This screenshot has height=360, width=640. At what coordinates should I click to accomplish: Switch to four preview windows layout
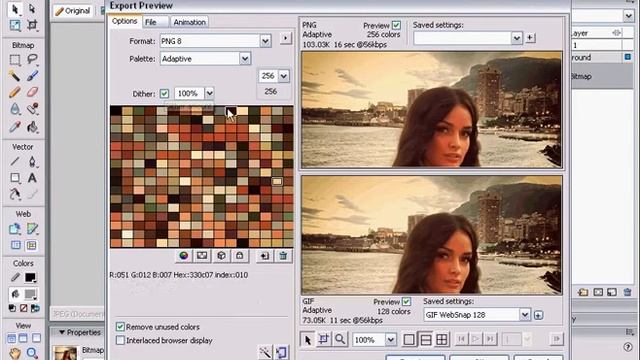442,340
